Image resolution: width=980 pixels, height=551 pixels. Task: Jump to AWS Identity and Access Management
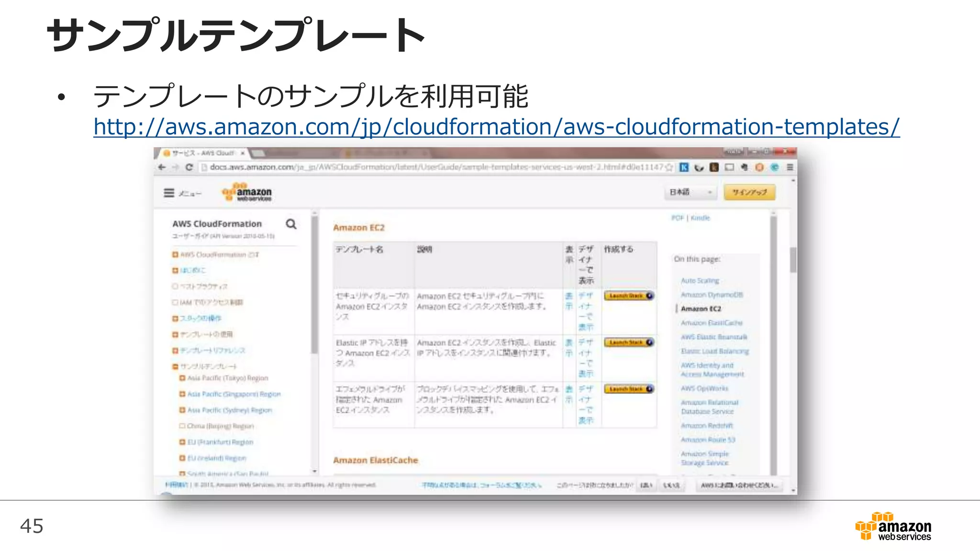(x=713, y=370)
